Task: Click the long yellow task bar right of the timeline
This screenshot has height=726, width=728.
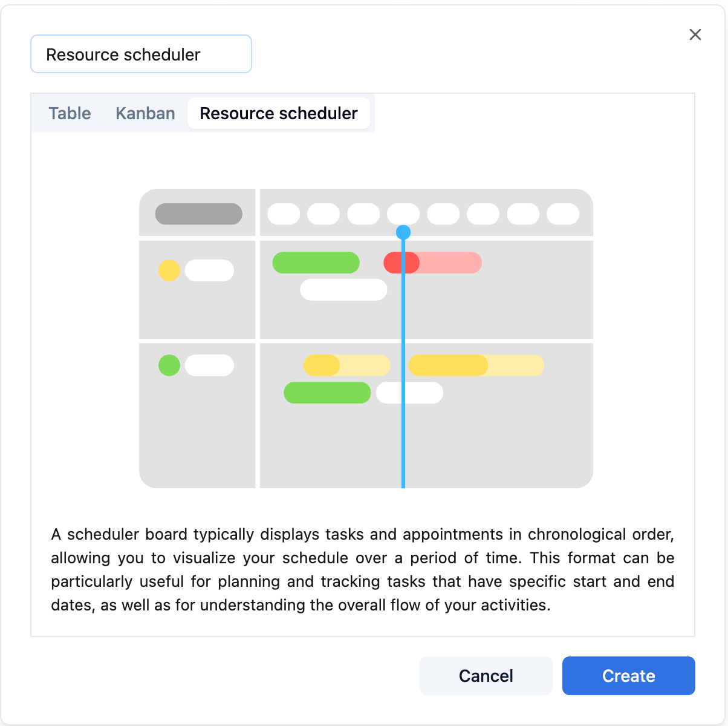Action: (x=476, y=365)
